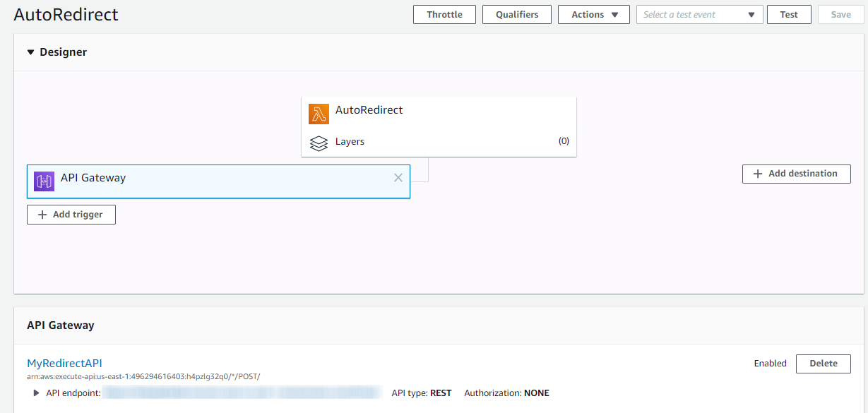Click the orange Lambda function icon

click(319, 114)
